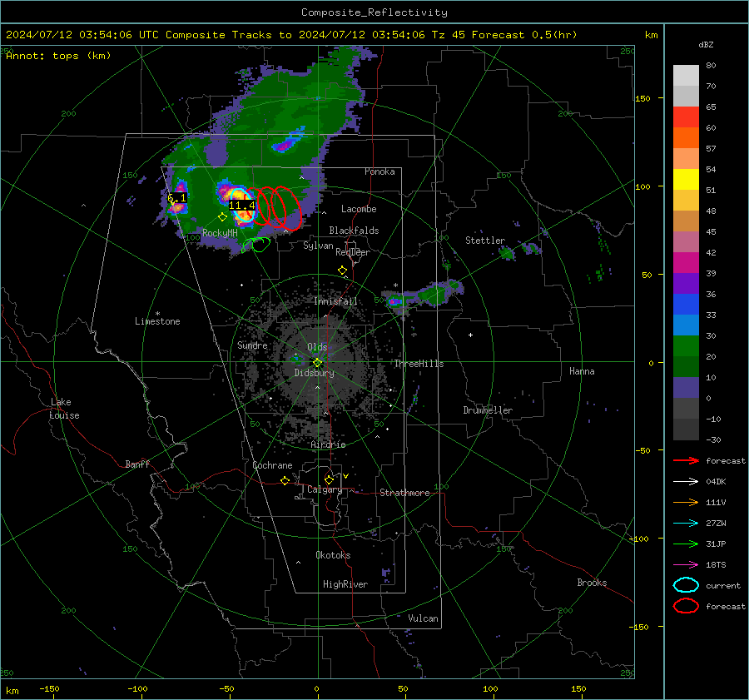749x700 pixels.
Task: Click the Olds city label
Action: tap(317, 347)
